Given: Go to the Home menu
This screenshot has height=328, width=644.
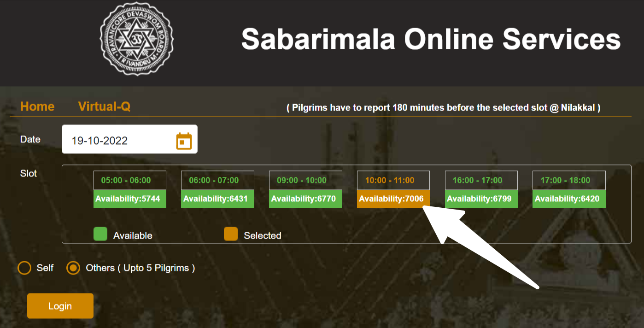Looking at the screenshot, I should tap(37, 106).
